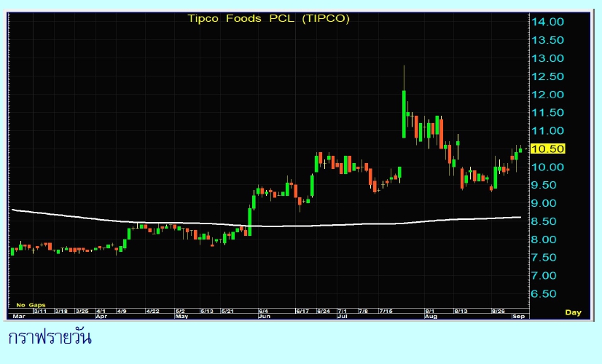Click the 4/22 date marker

point(153,311)
